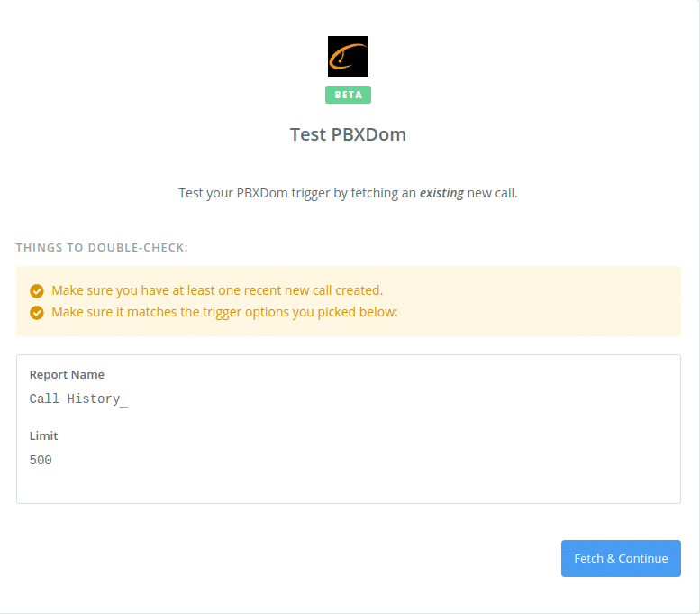Click the second checkmark icon in checklist
This screenshot has width=700, height=614.
click(x=37, y=313)
